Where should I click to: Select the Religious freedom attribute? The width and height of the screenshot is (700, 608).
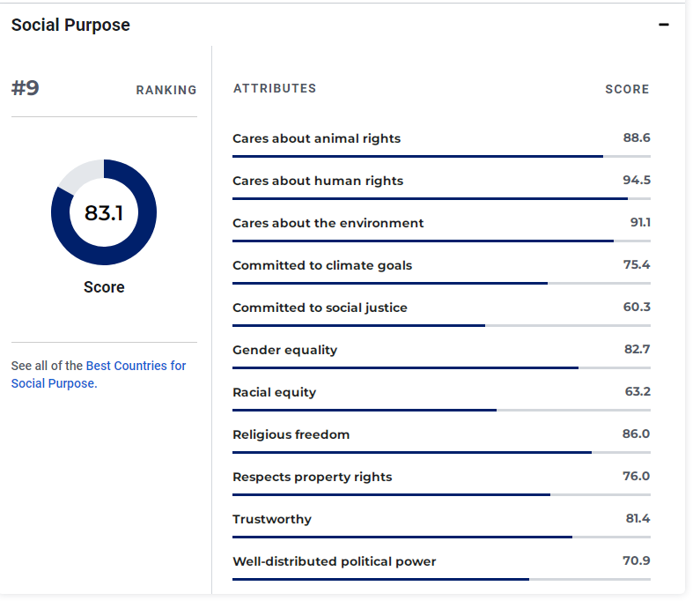point(291,434)
